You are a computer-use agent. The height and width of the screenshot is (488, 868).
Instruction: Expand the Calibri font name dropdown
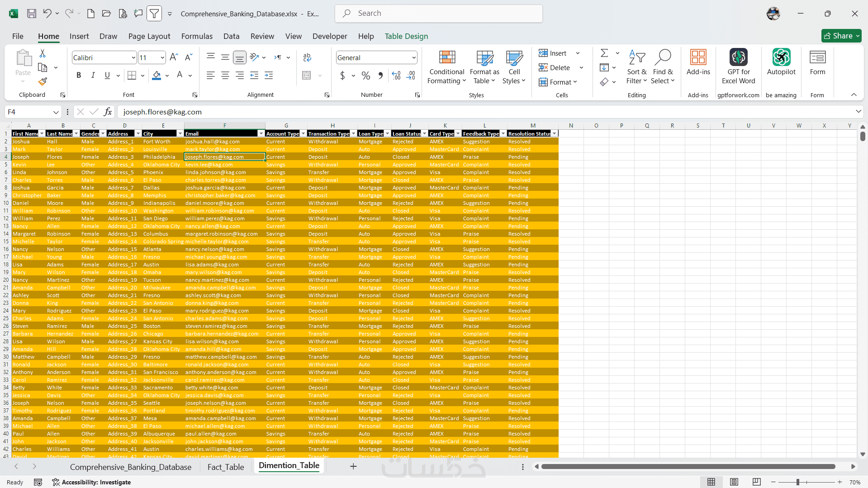click(133, 58)
